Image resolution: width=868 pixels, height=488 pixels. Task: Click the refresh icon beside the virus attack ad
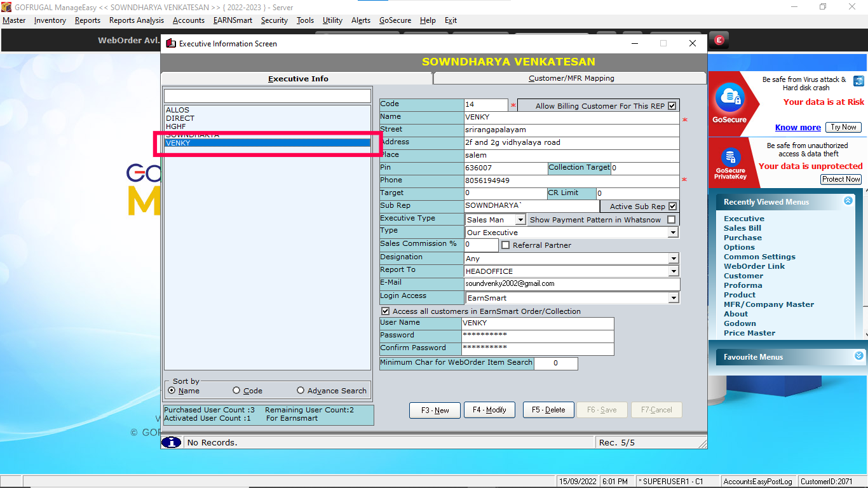[x=859, y=81]
